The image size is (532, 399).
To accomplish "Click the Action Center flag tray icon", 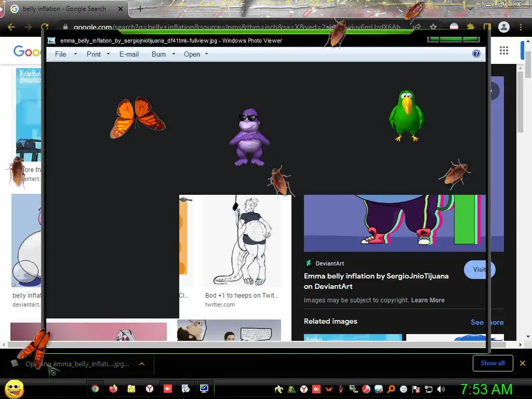I will [x=416, y=389].
